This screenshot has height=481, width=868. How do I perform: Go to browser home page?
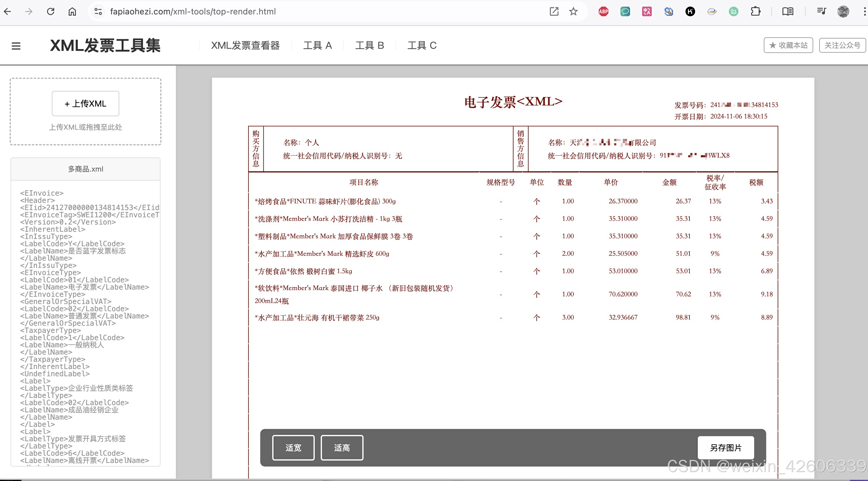pos(72,11)
